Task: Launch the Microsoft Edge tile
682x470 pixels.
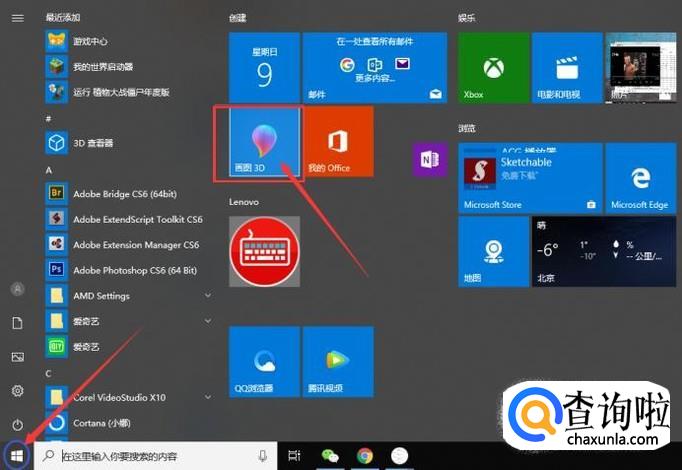Action: (x=641, y=178)
